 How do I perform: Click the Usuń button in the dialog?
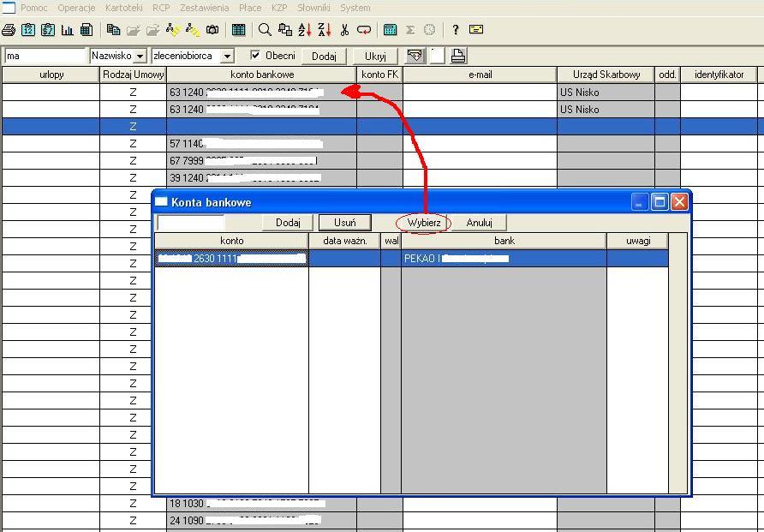(x=345, y=223)
